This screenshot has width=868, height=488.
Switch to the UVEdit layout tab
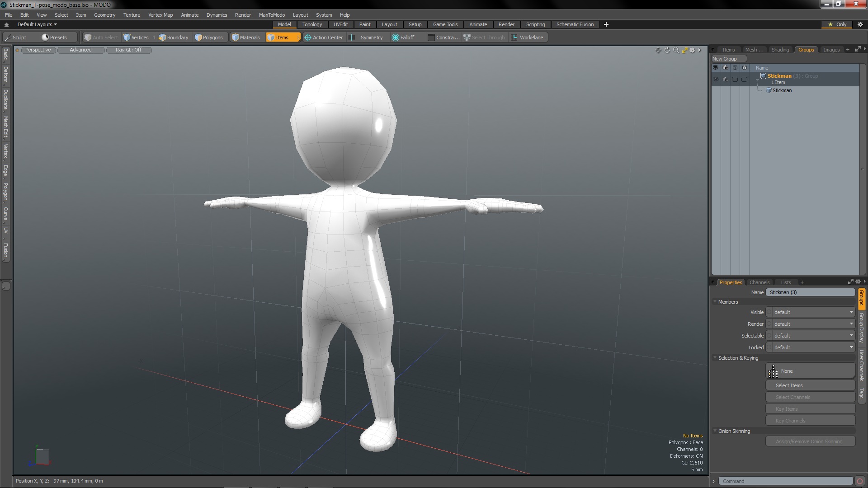pyautogui.click(x=340, y=24)
